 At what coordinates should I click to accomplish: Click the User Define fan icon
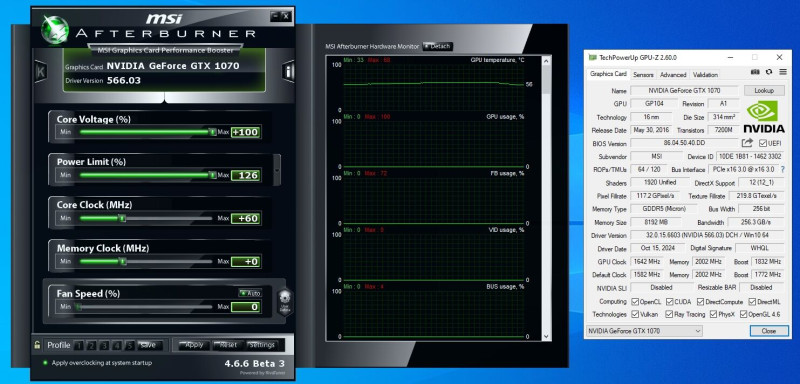[285, 302]
